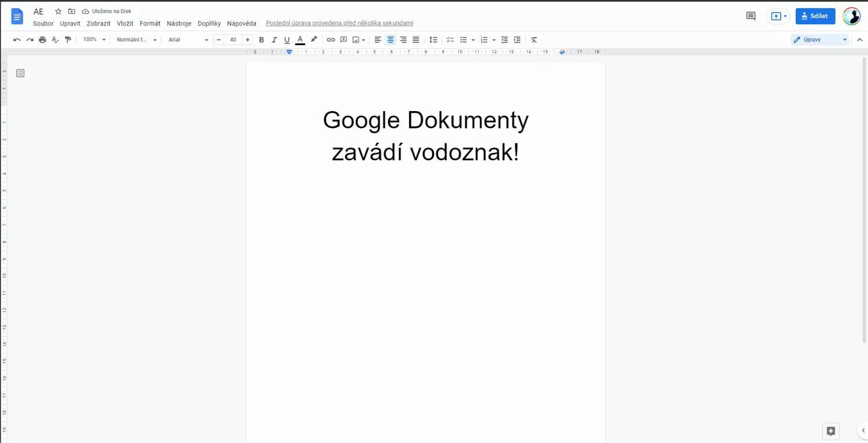Click the present-to-meeting icon

point(776,16)
